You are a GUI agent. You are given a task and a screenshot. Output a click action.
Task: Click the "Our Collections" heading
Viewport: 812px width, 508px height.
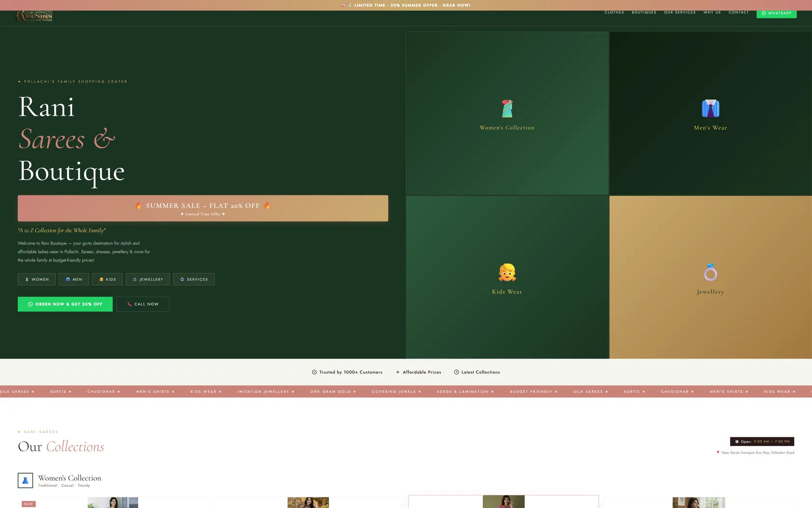click(61, 447)
